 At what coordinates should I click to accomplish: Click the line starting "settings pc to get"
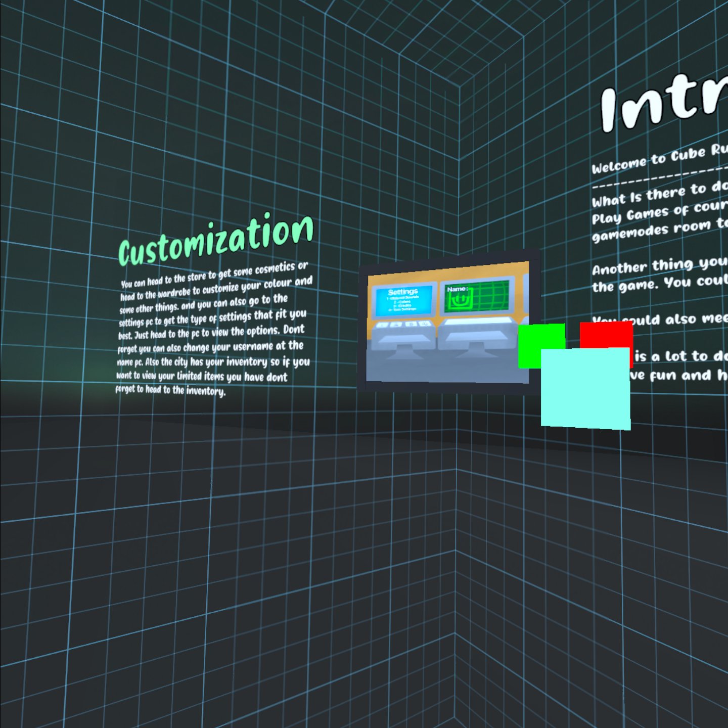pos(213,317)
